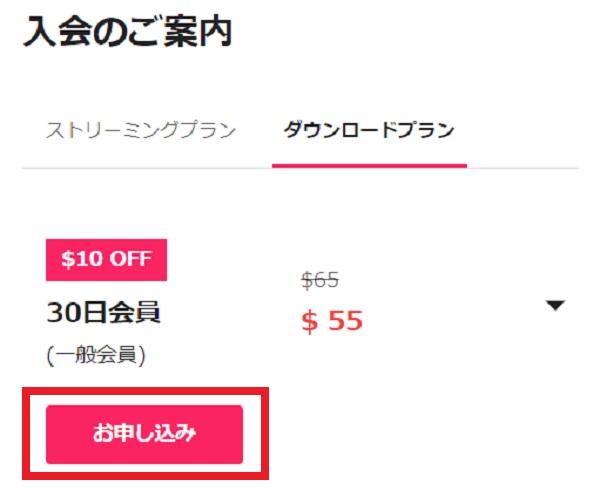Click the pink underline beneath ダウンロードプラン

pyautogui.click(x=369, y=167)
